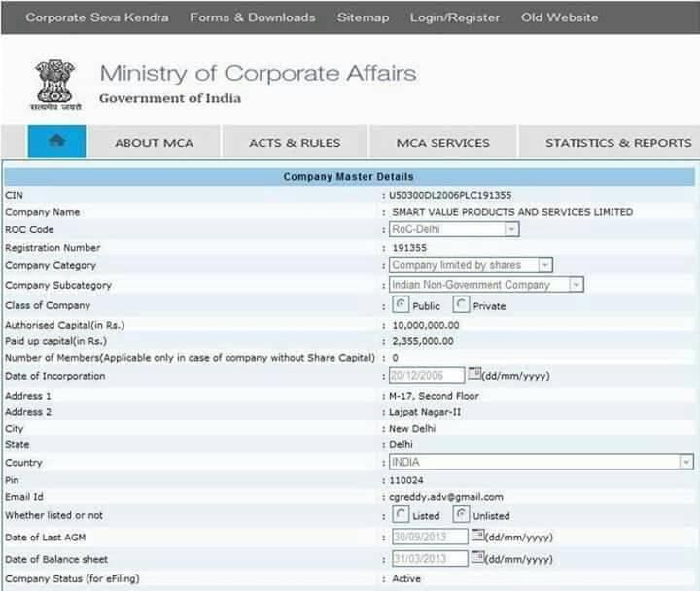Click the Login/Register link
Viewport: 700px width, 591px height.
click(x=455, y=17)
